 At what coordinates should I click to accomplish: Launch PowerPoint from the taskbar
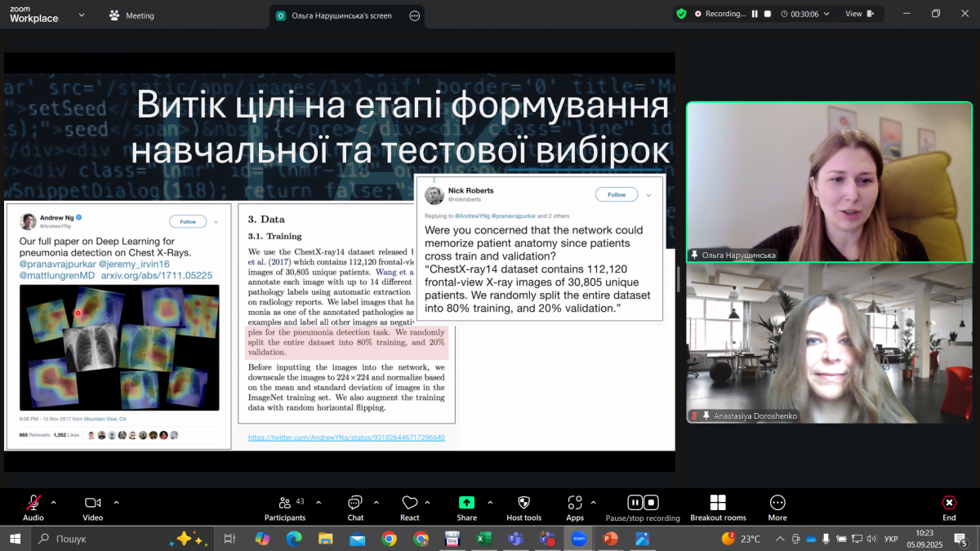610,539
